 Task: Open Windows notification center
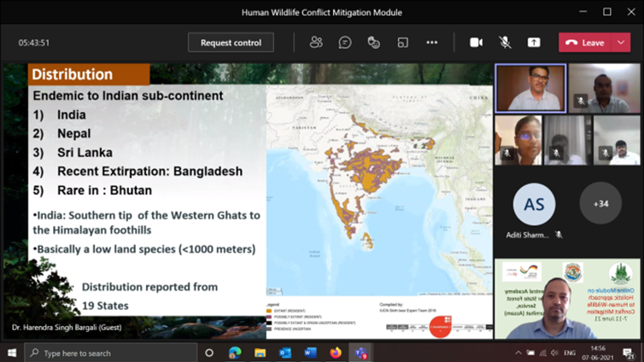(x=629, y=352)
